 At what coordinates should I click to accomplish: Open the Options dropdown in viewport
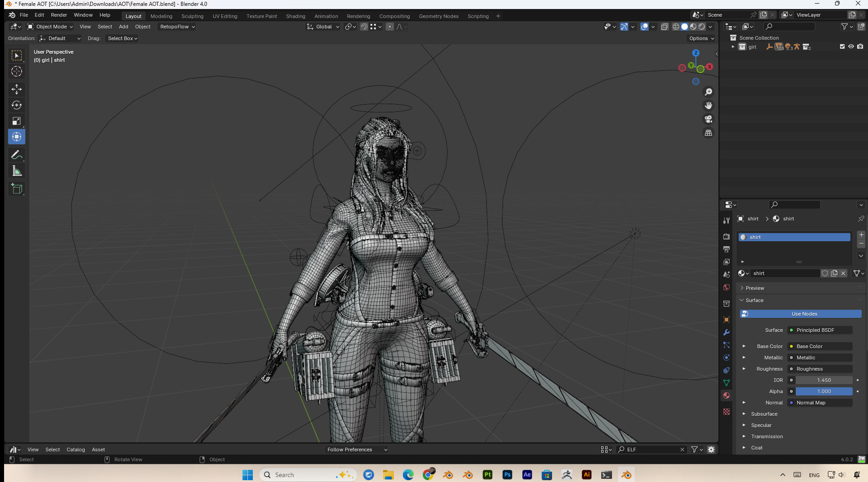[x=702, y=38]
